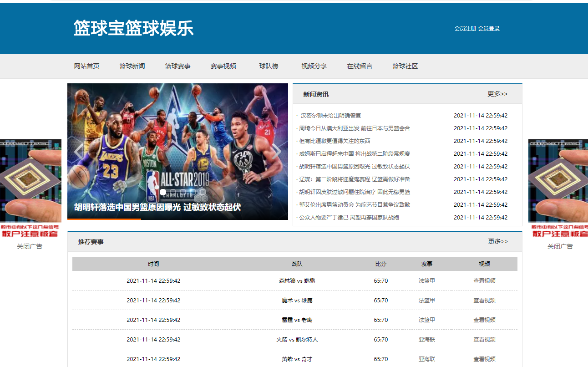Go to previous carousel slide arrow
588x367 pixels.
pyautogui.click(x=79, y=152)
